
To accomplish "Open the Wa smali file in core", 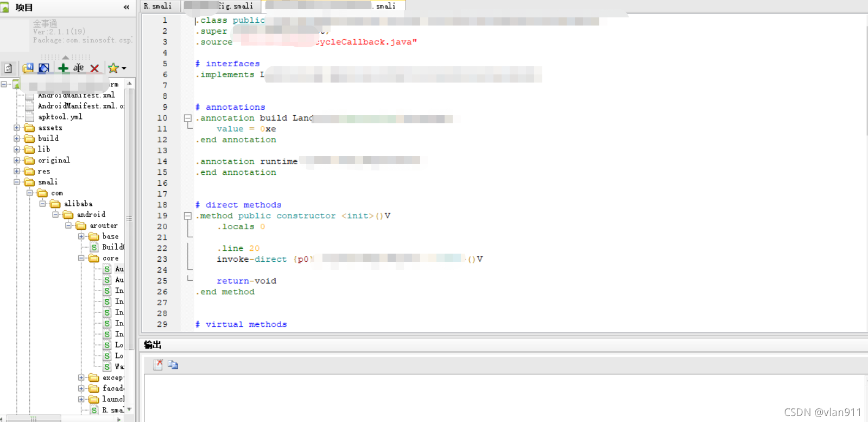I will [119, 367].
